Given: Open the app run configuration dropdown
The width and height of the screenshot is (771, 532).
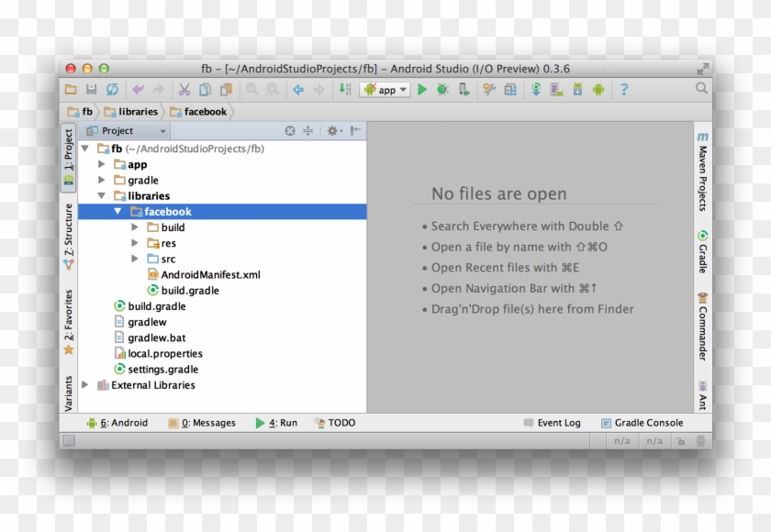Looking at the screenshot, I should (x=385, y=90).
